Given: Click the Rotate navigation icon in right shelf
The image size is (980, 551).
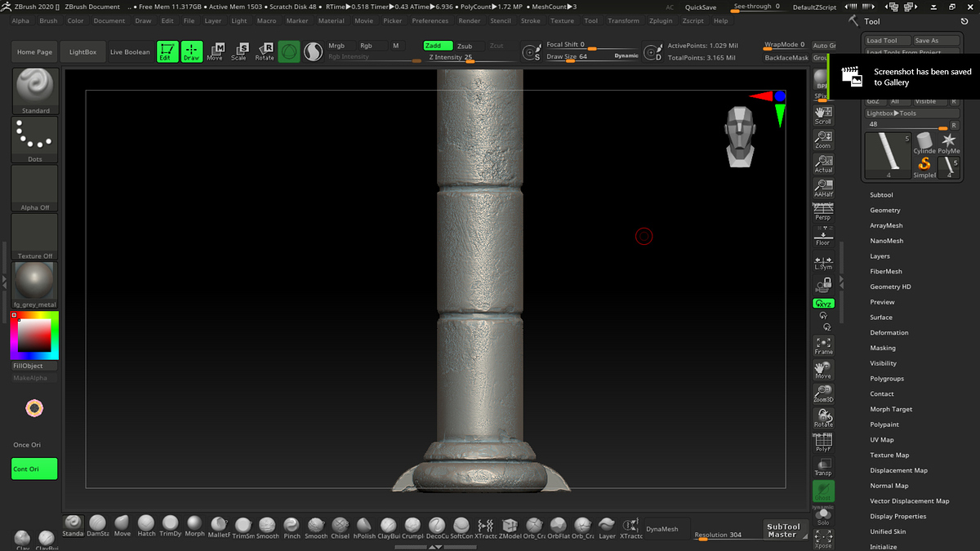Looking at the screenshot, I should pos(823,418).
